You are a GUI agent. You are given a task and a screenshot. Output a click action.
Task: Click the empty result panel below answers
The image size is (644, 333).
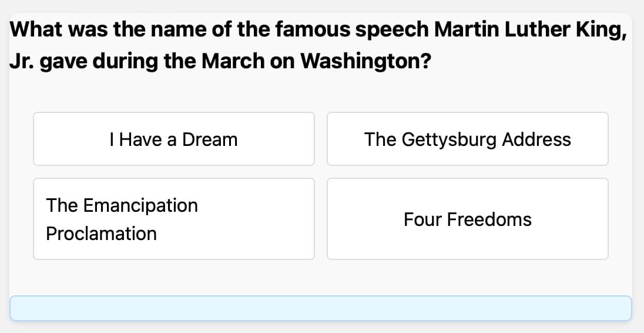[x=321, y=308]
